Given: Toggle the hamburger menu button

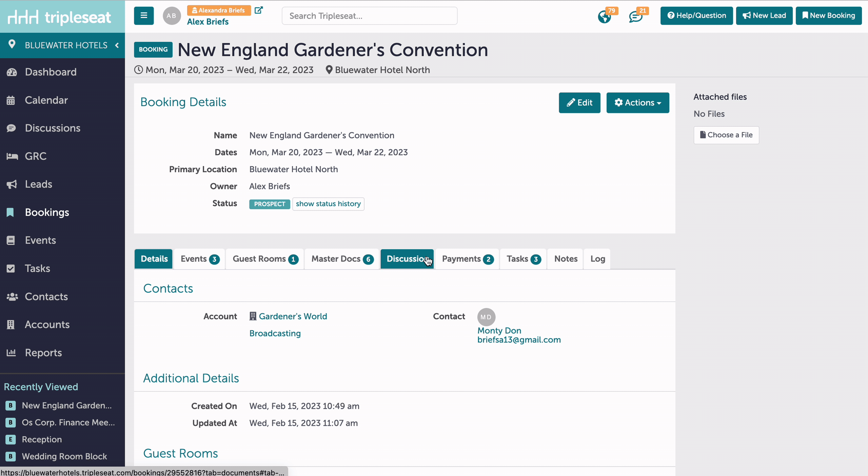Looking at the screenshot, I should [x=144, y=16].
